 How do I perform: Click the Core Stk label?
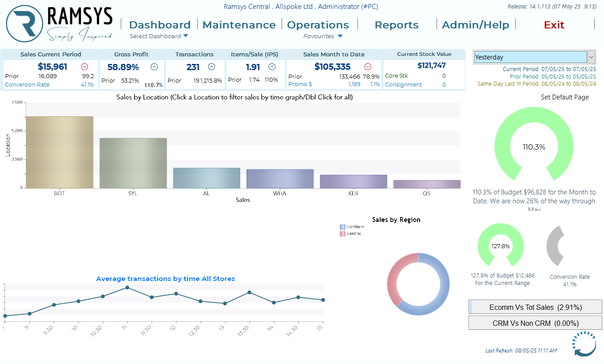(396, 76)
